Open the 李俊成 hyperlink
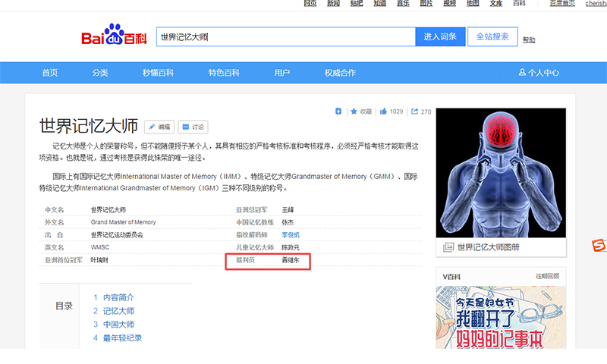 point(291,235)
